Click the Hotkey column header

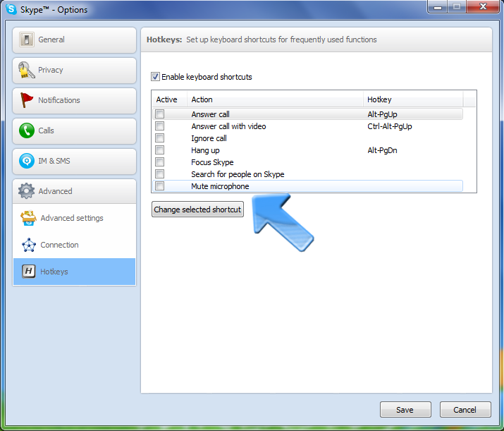[413, 99]
